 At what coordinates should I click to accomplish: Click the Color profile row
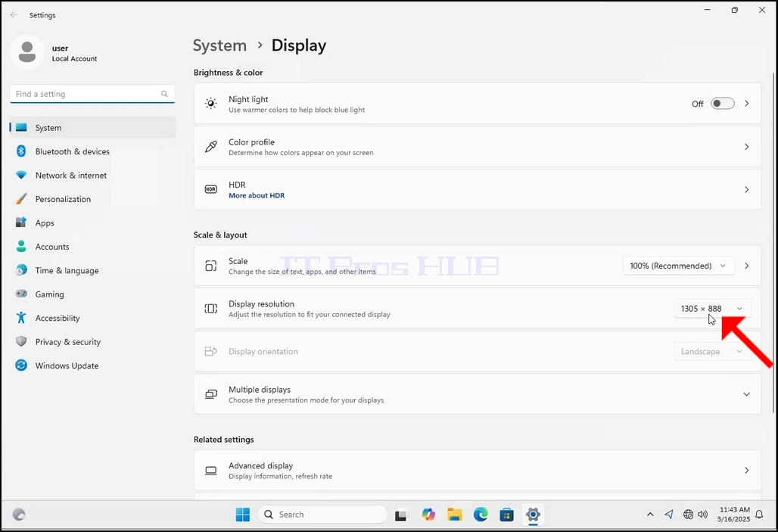coord(478,147)
